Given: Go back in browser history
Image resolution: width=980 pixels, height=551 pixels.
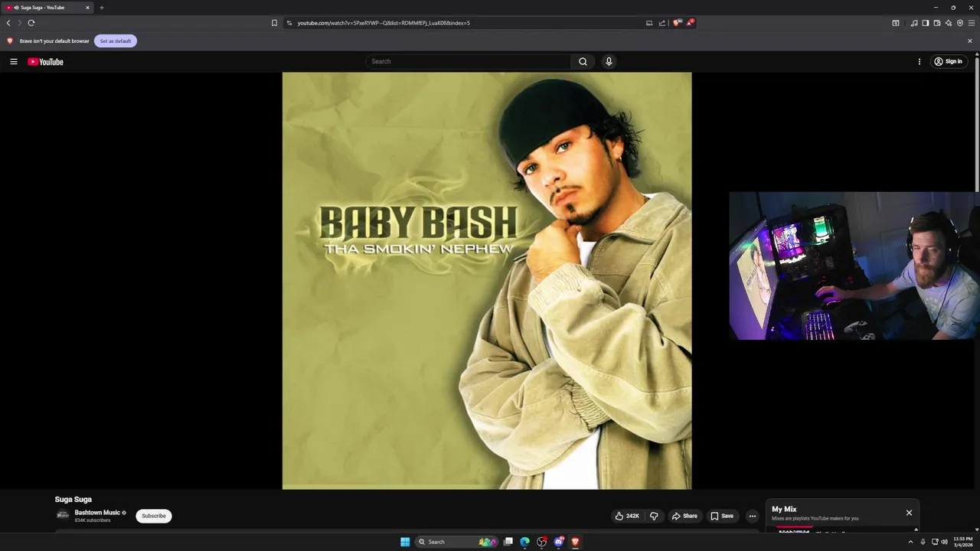Looking at the screenshot, I should point(8,23).
